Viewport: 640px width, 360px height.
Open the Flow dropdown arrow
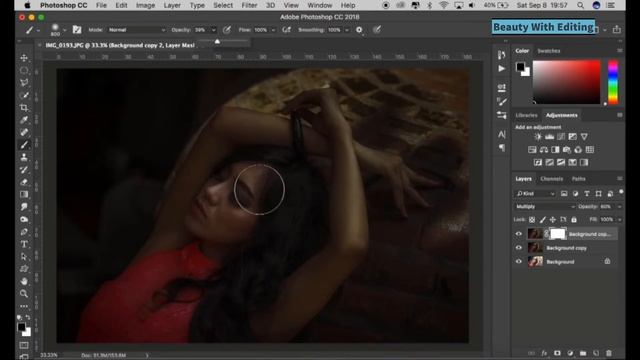[273, 30]
